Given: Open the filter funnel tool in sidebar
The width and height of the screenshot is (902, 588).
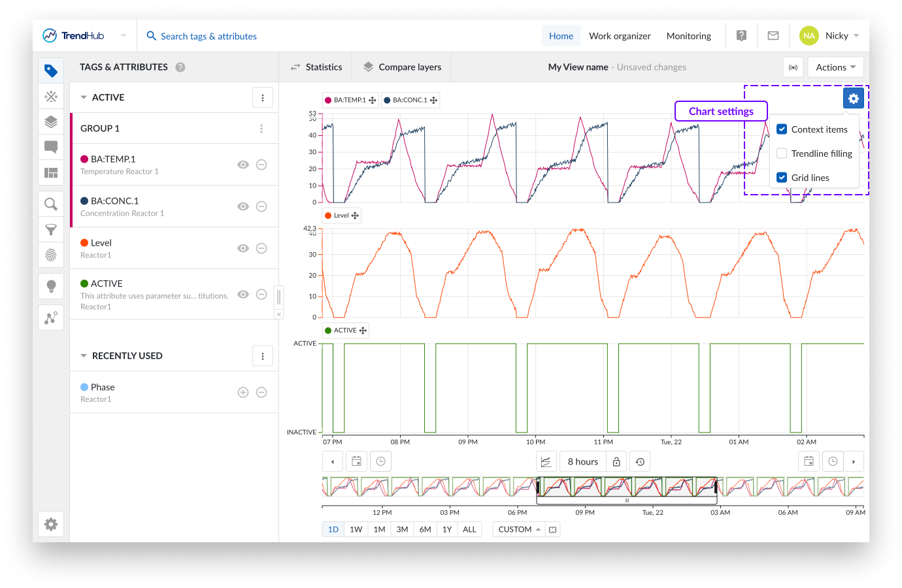Looking at the screenshot, I should [51, 230].
